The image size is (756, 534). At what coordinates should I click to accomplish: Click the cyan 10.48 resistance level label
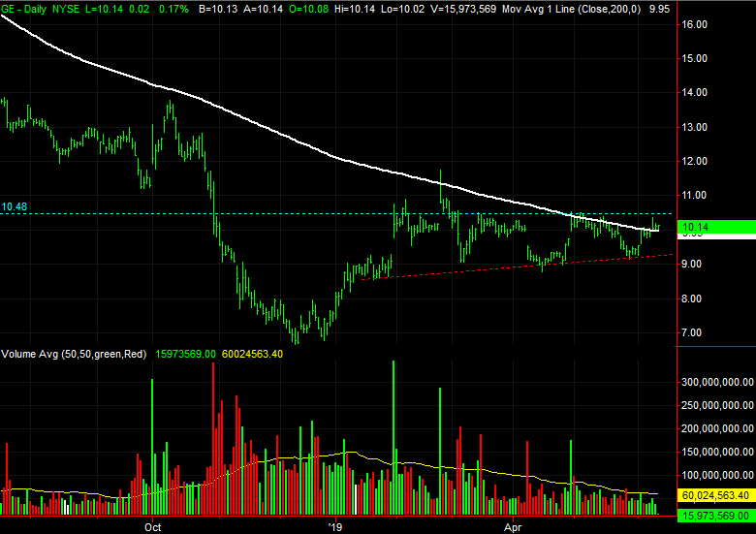(x=14, y=206)
